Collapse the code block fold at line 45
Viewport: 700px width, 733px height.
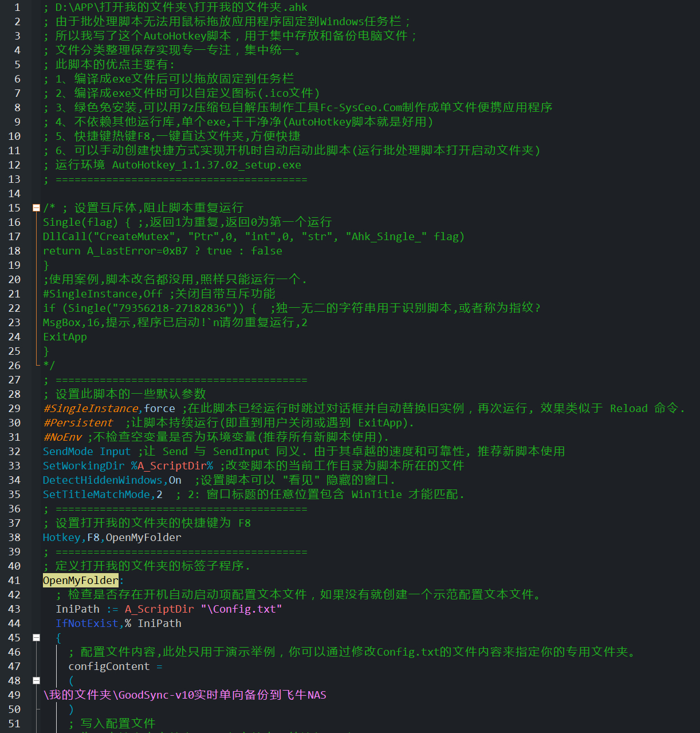tap(36, 637)
